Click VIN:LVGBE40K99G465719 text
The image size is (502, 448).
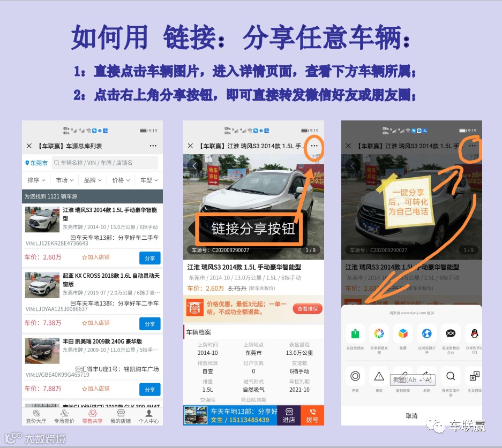point(58,375)
